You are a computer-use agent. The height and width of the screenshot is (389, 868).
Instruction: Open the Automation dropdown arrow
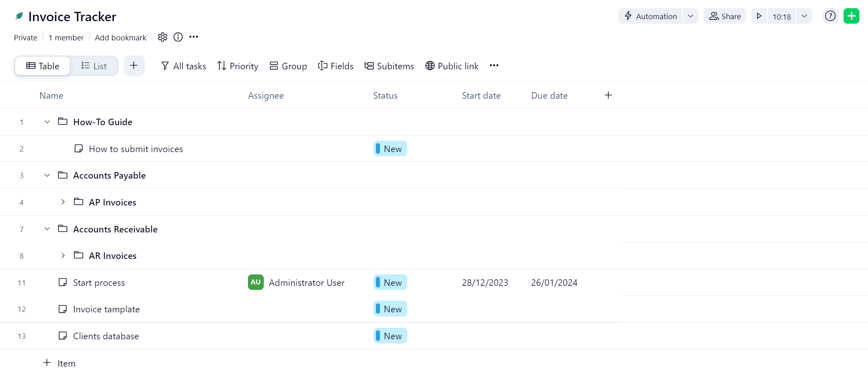tap(690, 16)
